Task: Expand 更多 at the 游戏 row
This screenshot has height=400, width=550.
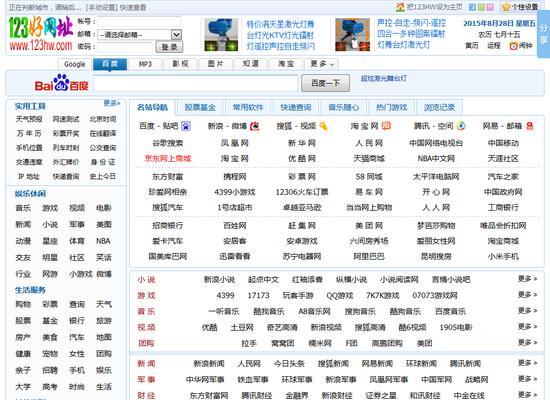Action: (528, 295)
